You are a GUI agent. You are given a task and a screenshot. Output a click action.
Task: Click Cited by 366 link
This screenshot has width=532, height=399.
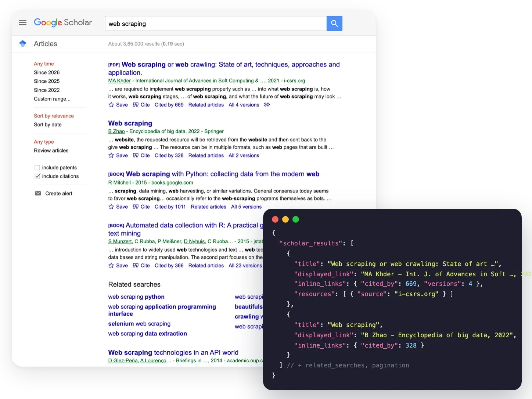tap(169, 266)
